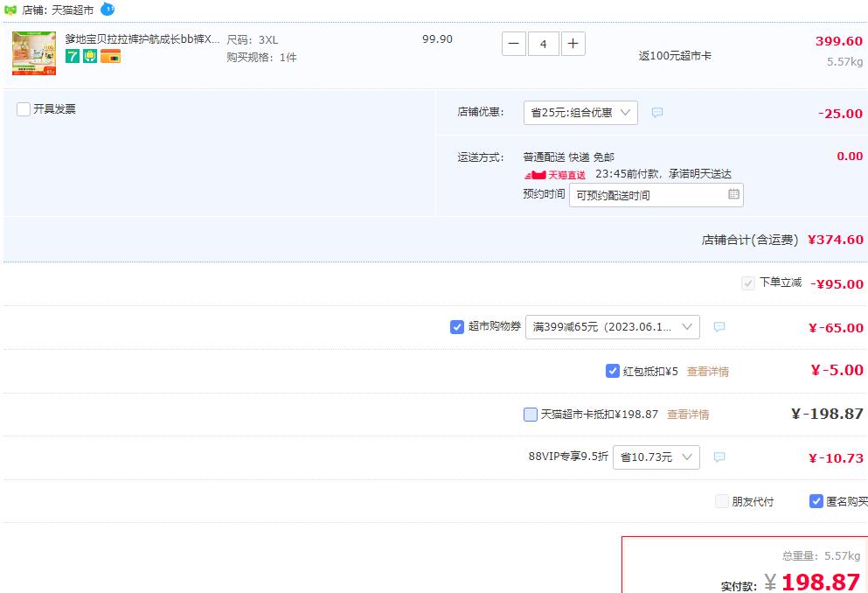This screenshot has width=868, height=593.
Task: Uncheck the 超市购物券 coupon checkbox
Action: 456,327
